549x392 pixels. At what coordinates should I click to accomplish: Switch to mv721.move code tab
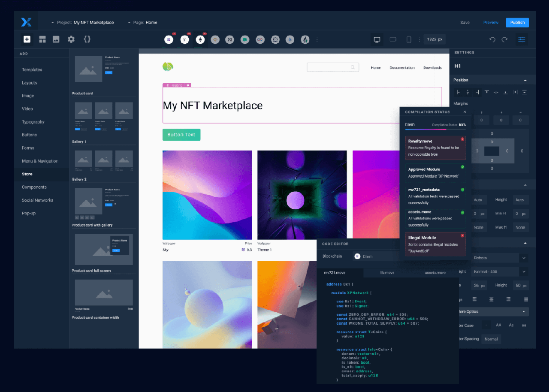pos(335,273)
